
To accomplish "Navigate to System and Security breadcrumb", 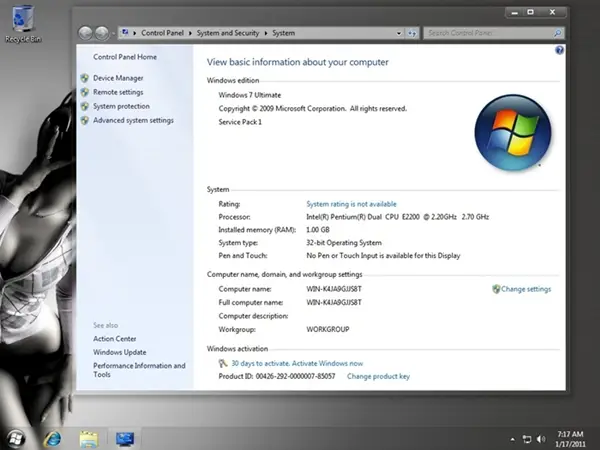I will [228, 33].
